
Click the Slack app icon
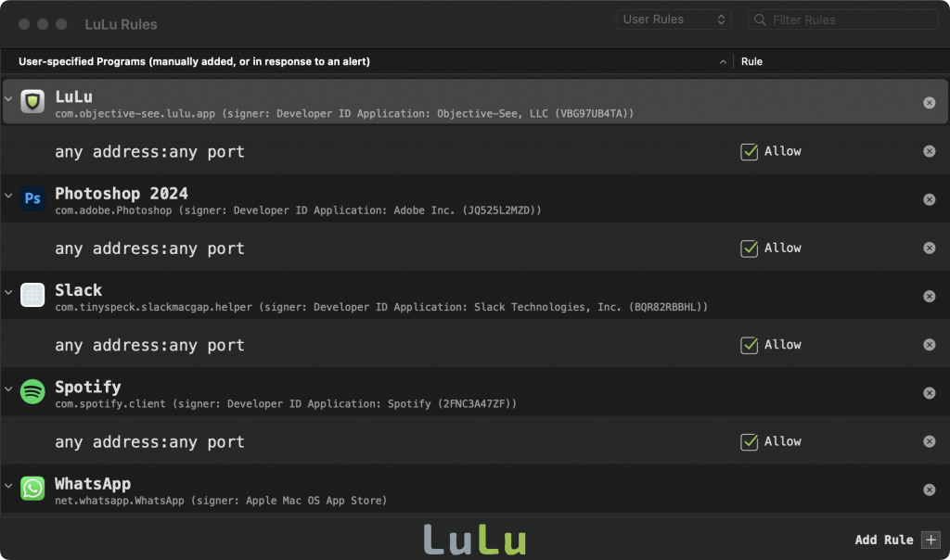pyautogui.click(x=33, y=295)
